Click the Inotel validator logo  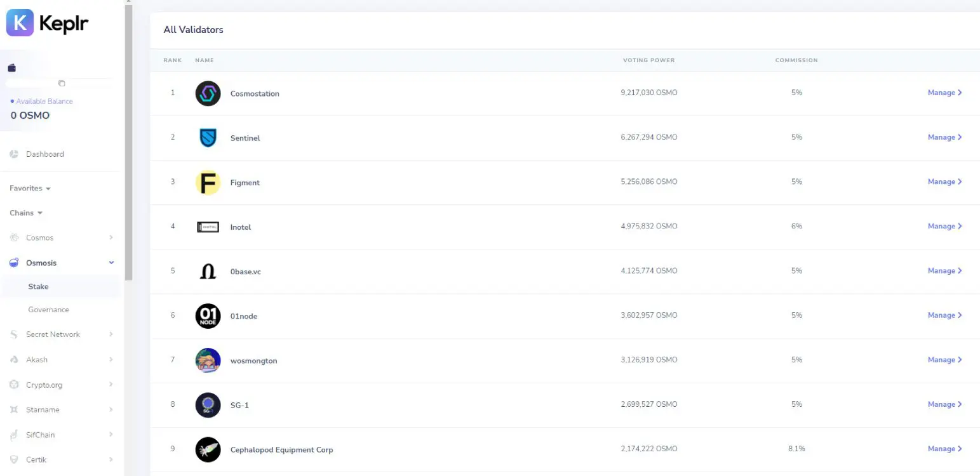(x=208, y=227)
